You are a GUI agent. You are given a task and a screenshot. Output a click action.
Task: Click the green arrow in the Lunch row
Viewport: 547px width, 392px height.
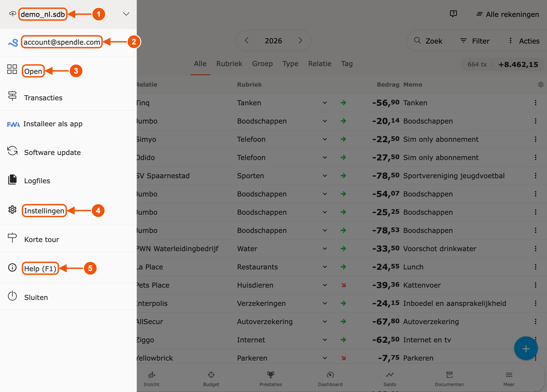[343, 267]
